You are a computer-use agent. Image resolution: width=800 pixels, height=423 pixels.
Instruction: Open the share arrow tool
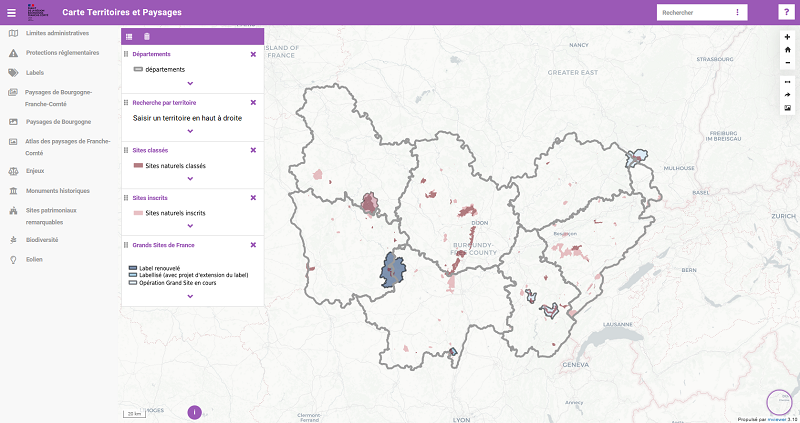787,95
